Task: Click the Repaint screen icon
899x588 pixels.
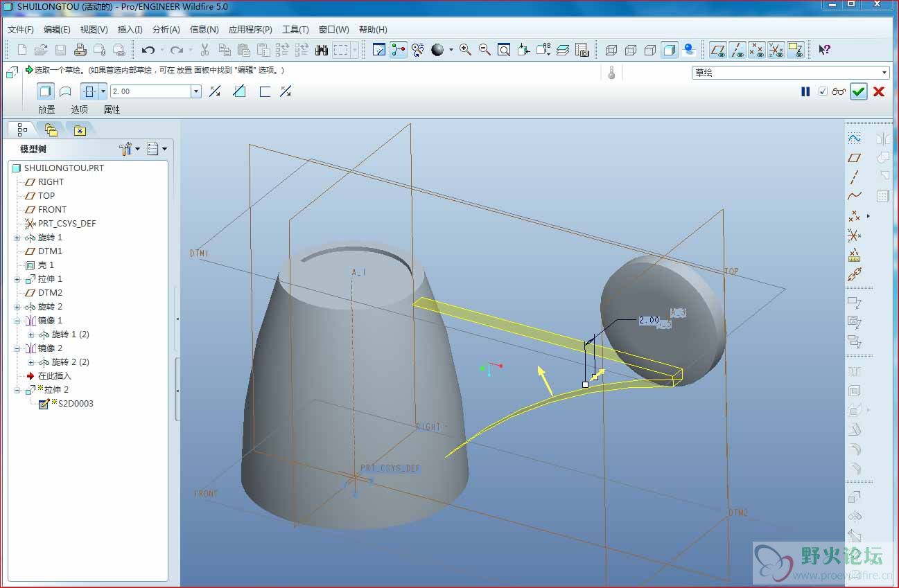Action: [379, 50]
